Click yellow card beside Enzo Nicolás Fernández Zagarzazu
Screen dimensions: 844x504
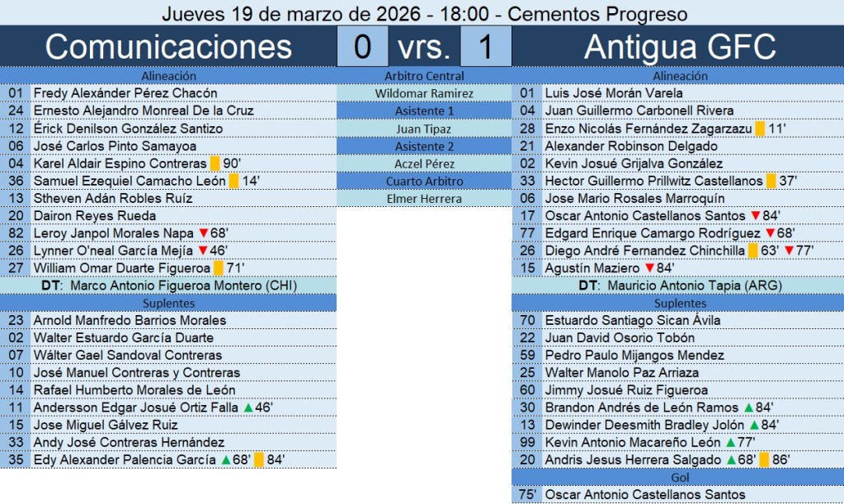tap(759, 129)
